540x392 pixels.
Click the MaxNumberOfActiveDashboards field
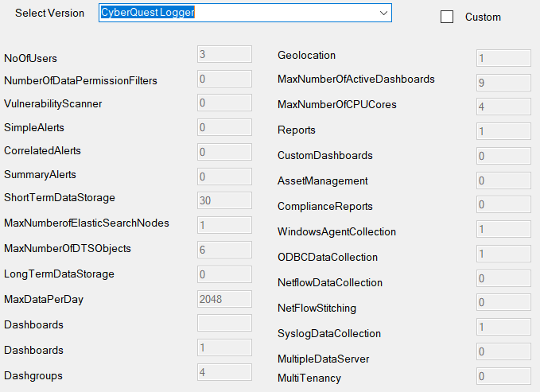pyautogui.click(x=503, y=83)
